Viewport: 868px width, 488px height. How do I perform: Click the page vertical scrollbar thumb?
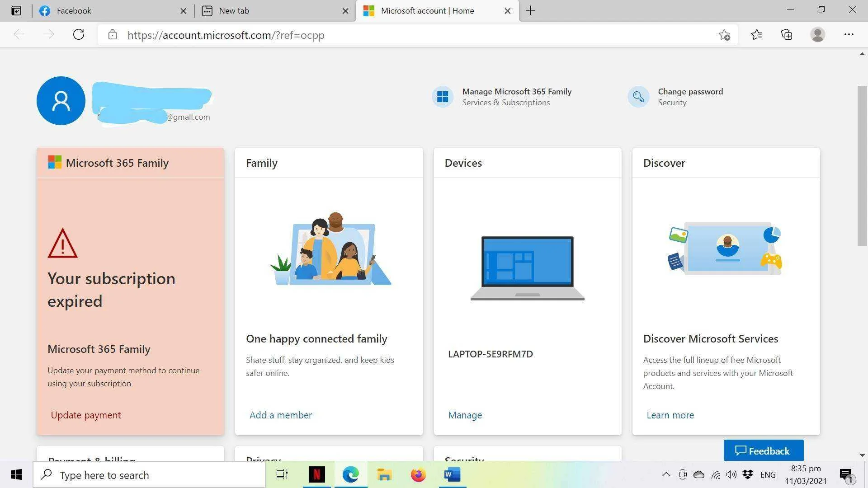tap(862, 166)
